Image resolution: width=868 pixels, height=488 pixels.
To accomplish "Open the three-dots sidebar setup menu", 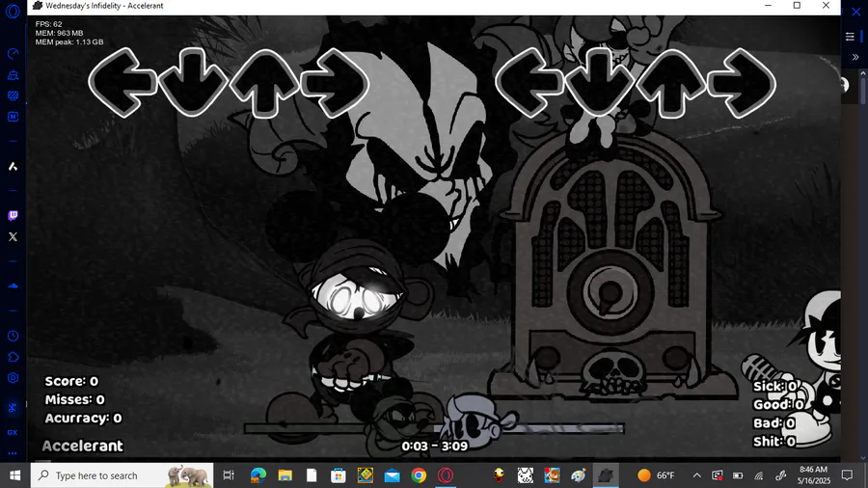I will pos(13,453).
